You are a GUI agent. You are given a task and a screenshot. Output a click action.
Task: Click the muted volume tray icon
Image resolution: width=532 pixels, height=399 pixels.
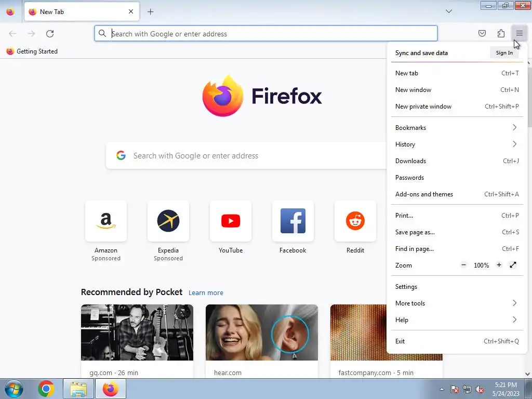coord(480,390)
